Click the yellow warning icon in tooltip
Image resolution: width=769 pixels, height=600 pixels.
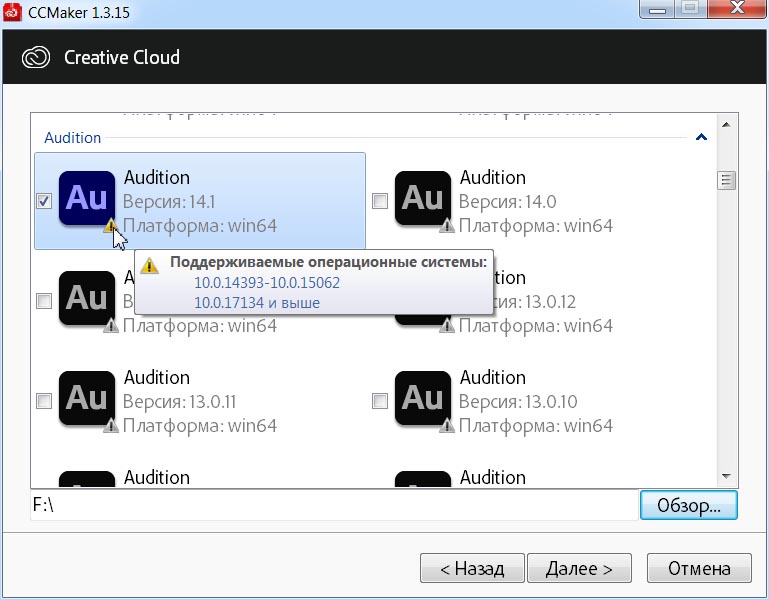pyautogui.click(x=149, y=265)
